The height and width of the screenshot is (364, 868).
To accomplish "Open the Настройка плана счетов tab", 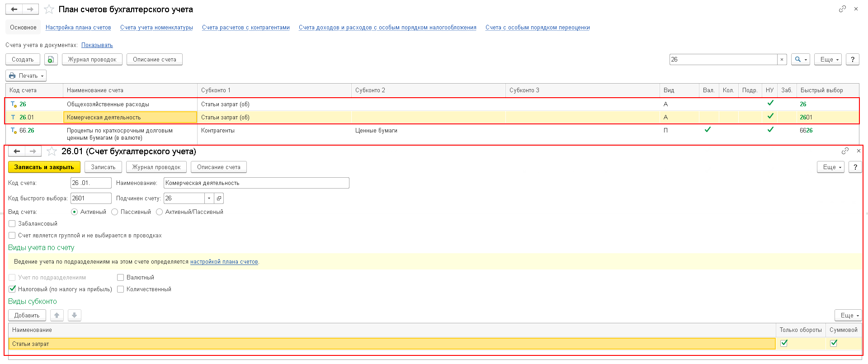I will pos(78,28).
